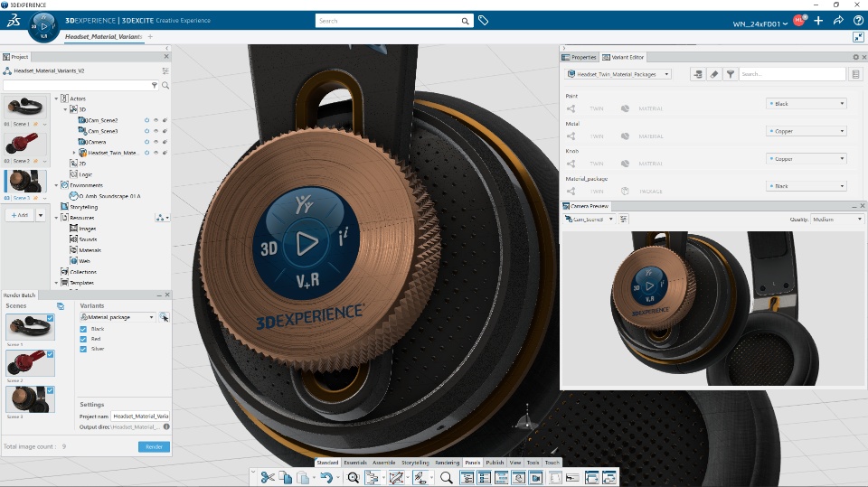Viewport: 868px width, 487px height.
Task: Open the help question mark icon
Action: 858,21
